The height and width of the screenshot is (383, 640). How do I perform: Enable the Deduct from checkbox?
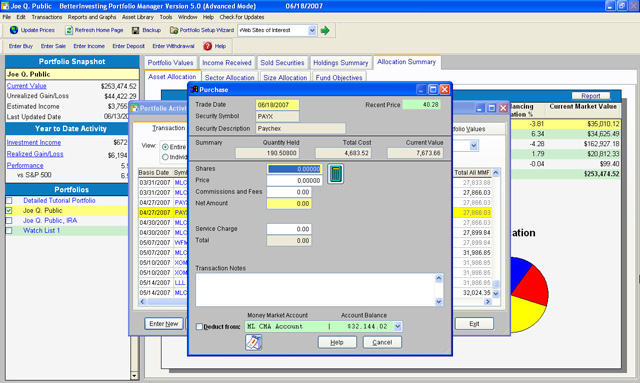199,327
